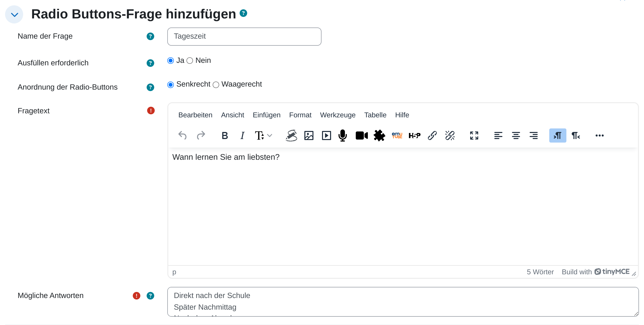Click the Name der Frage input field
Viewport: 644px width, 325px height.
point(244,37)
